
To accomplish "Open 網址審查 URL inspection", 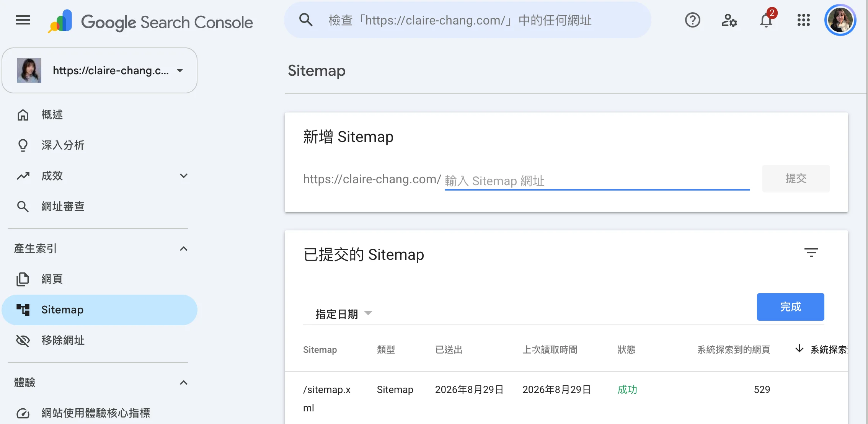I will 100,206.
